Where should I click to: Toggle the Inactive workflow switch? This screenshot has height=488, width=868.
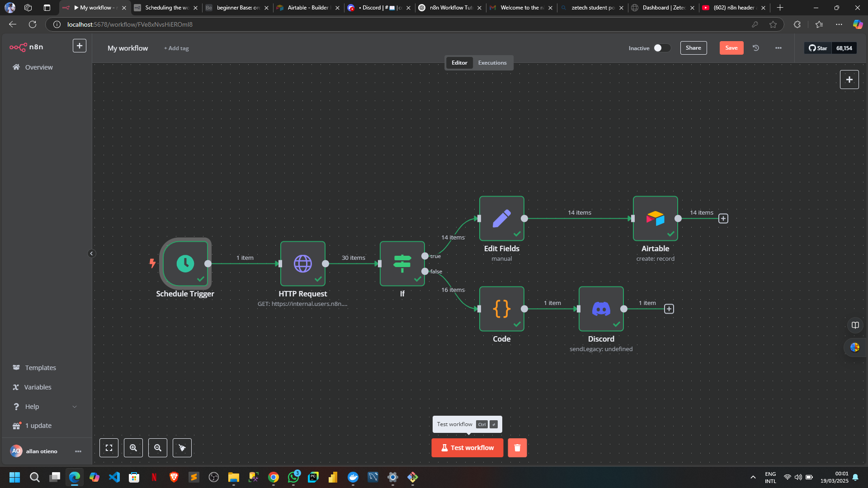click(662, 48)
